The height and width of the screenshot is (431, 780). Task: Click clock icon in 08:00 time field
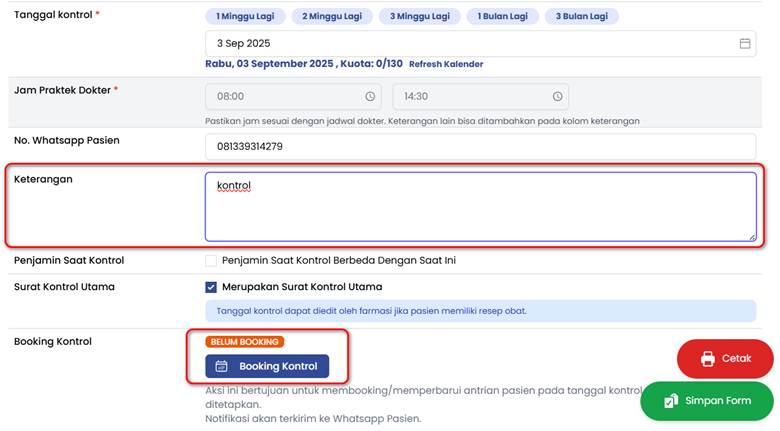point(370,96)
